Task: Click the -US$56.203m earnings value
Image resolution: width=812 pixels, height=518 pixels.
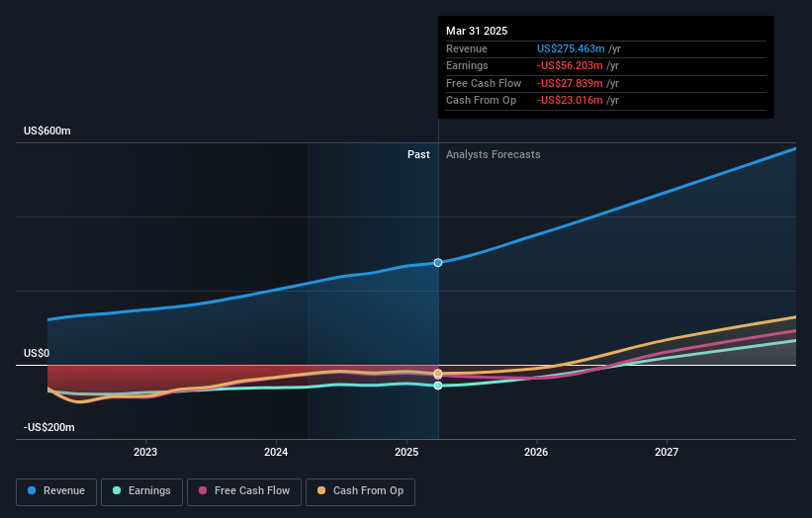Action: tap(570, 65)
